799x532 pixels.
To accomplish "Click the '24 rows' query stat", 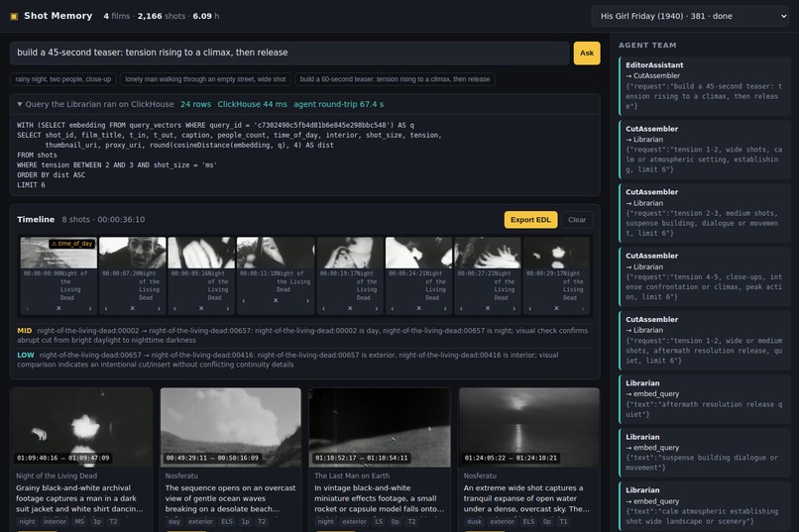I will [x=195, y=104].
